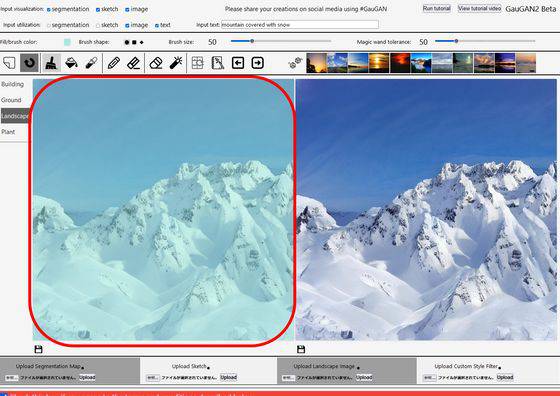Select the pencil sketch tool
Viewport: 560px width, 396px height.
coord(114,63)
